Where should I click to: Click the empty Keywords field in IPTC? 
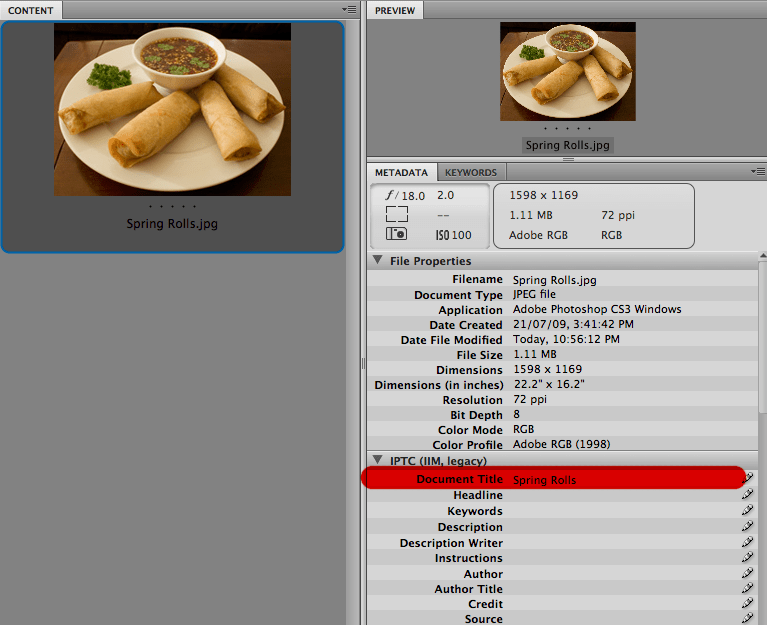(x=624, y=511)
